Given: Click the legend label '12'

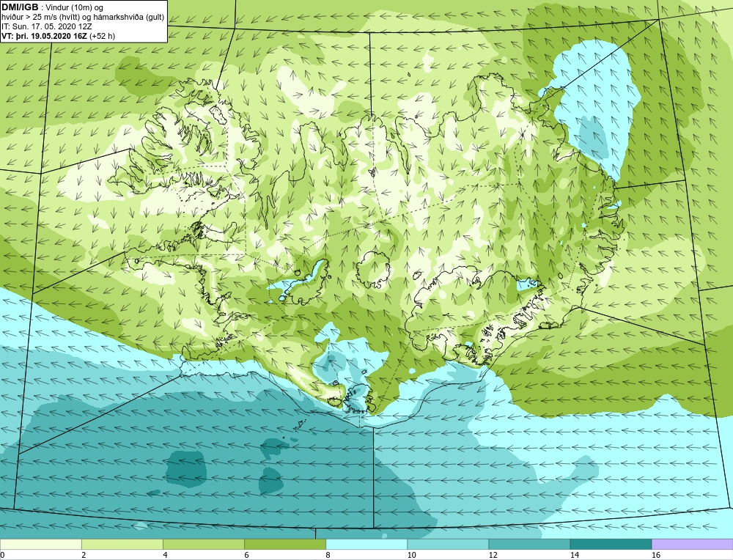Looking at the screenshot, I should 493,555.
